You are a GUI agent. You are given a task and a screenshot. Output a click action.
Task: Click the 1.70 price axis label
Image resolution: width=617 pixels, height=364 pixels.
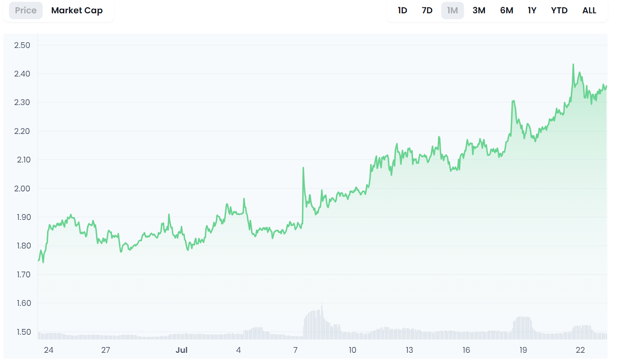point(23,274)
